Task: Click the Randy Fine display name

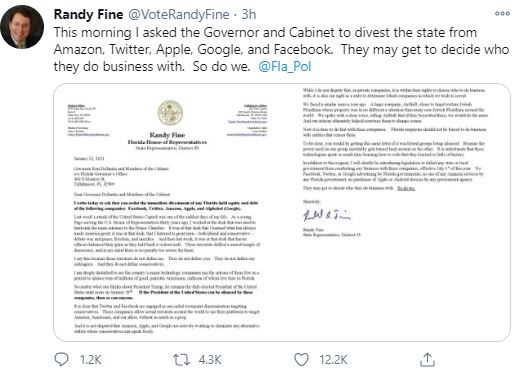Action: (x=88, y=14)
